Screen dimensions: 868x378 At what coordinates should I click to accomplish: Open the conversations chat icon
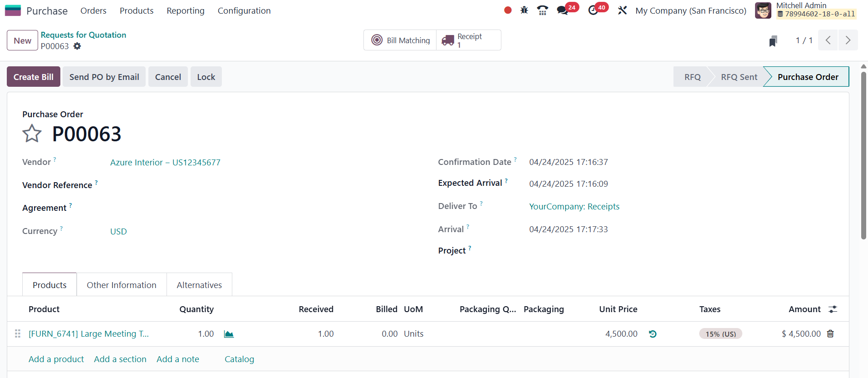point(563,10)
